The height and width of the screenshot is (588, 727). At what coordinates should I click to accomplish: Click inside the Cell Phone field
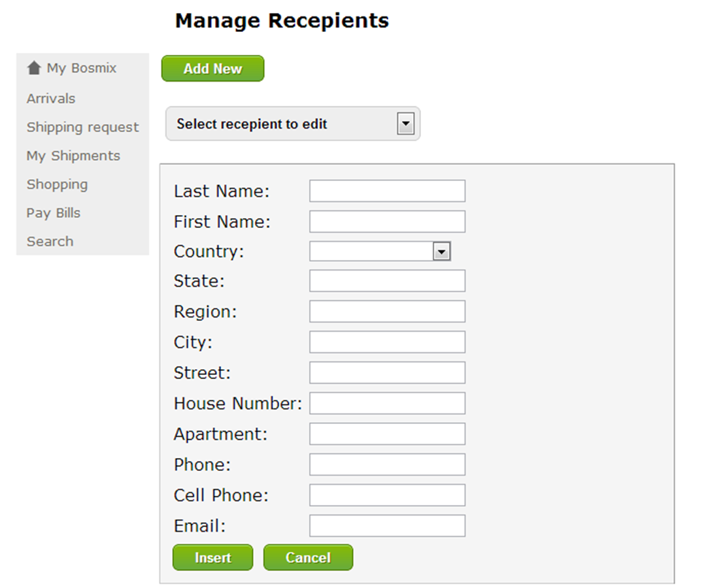[387, 495]
